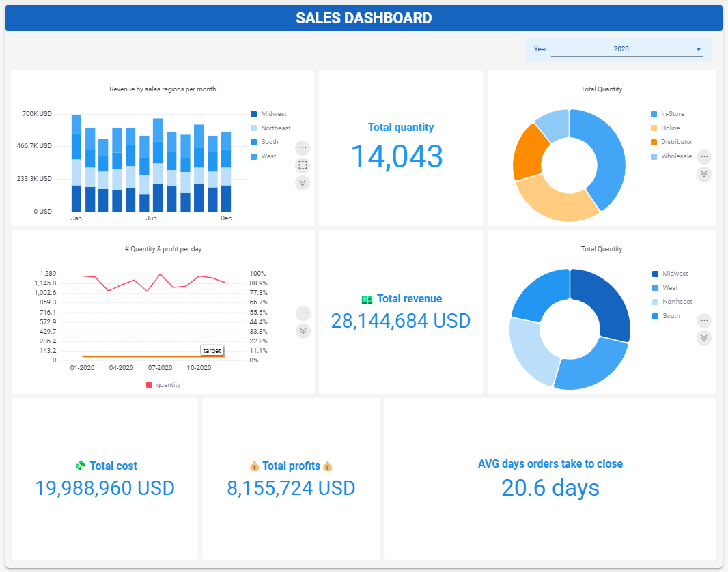728x572 pixels.
Task: Toggle Distributor legend in channel donut
Action: [x=671, y=142]
